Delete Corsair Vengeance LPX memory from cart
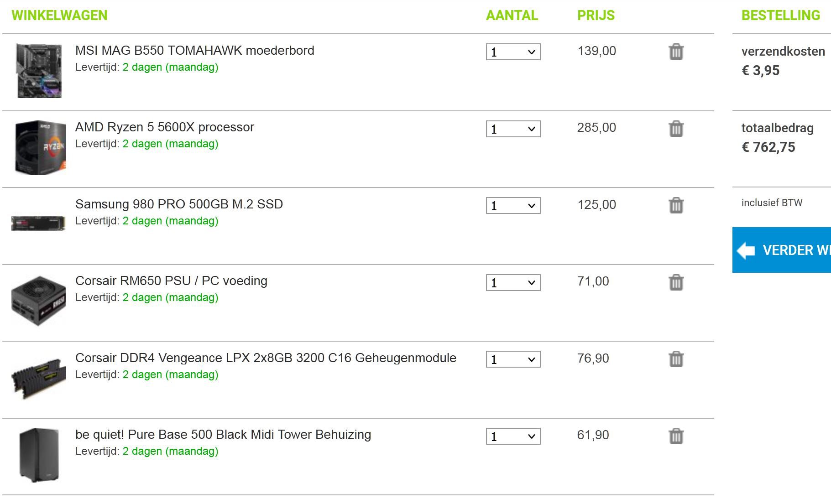This screenshot has height=504, width=831. pos(676,359)
